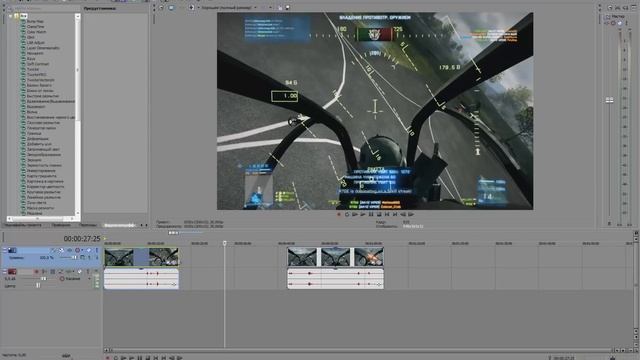
Task: Select LAB Adjust effect in the tree
Action: [x=36, y=42]
